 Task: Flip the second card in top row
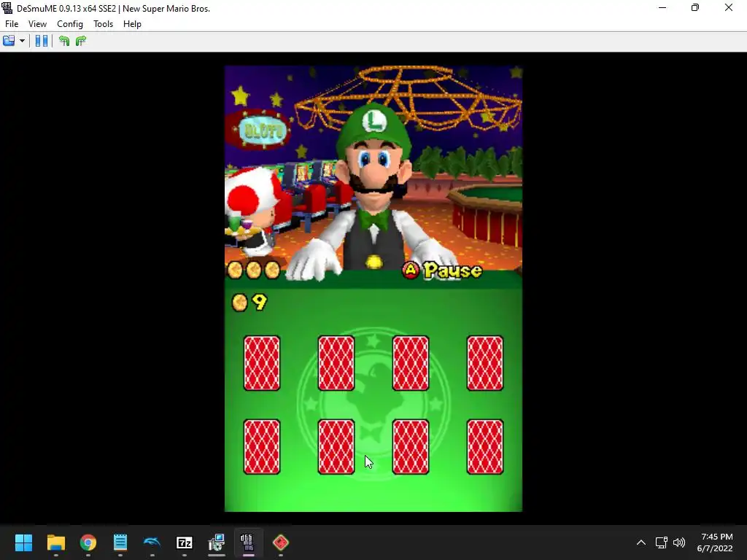click(x=336, y=363)
